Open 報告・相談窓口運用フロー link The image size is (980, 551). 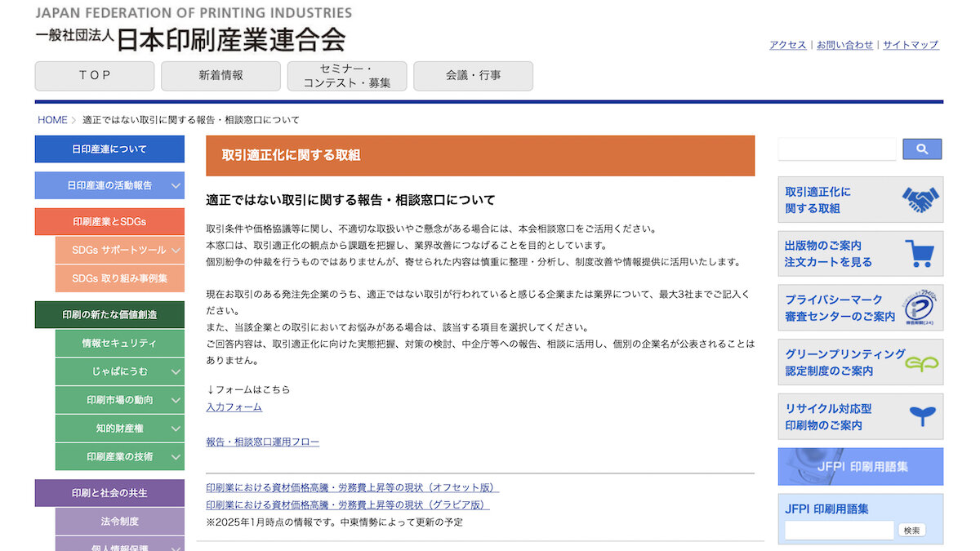[x=263, y=442]
